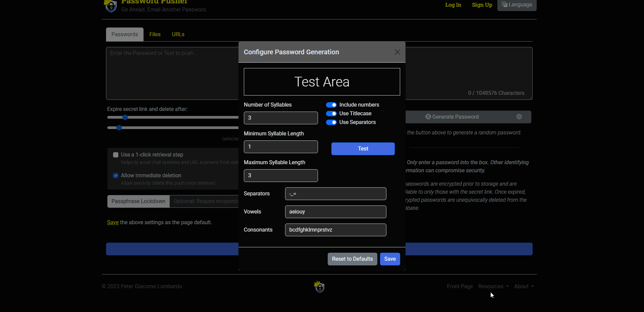Click the Test button to preview a password
This screenshot has width=644, height=312.
(x=363, y=149)
